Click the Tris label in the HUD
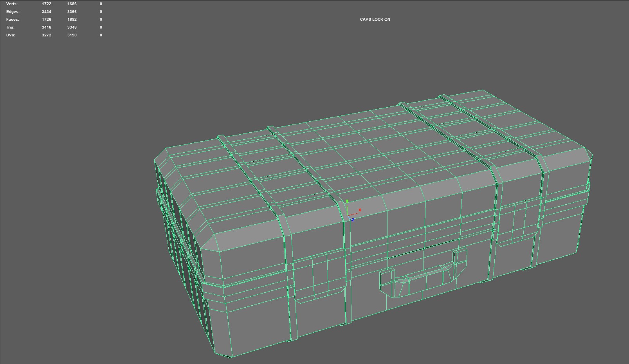 10,27
